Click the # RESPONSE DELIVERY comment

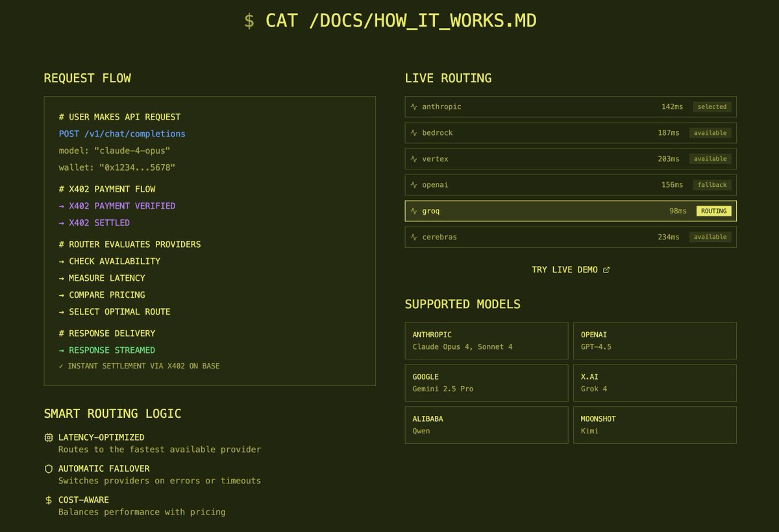coord(107,333)
